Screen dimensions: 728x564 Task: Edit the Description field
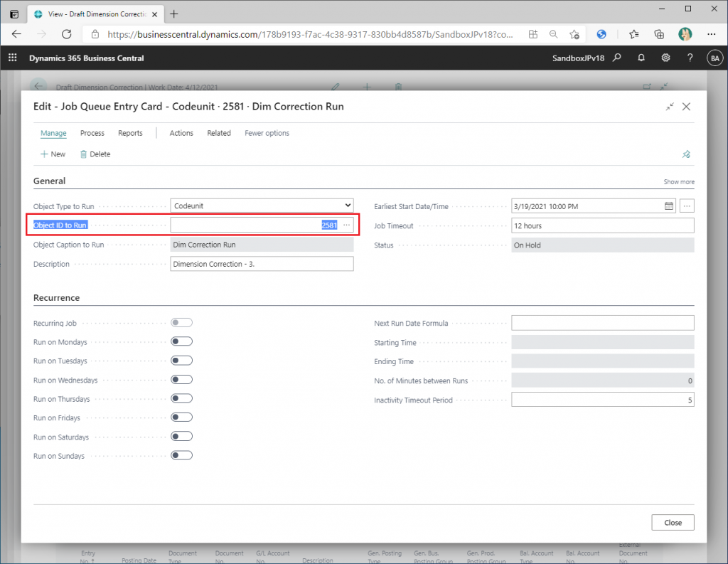click(262, 264)
